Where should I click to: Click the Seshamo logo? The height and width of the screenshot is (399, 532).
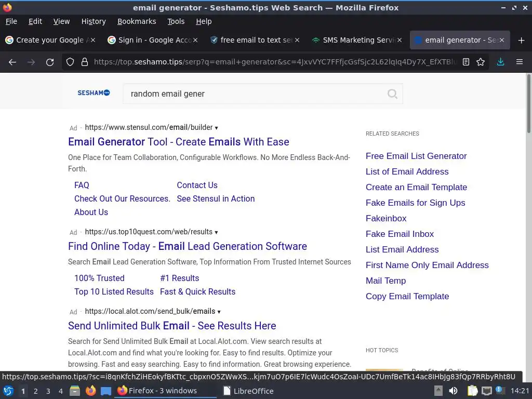click(94, 93)
